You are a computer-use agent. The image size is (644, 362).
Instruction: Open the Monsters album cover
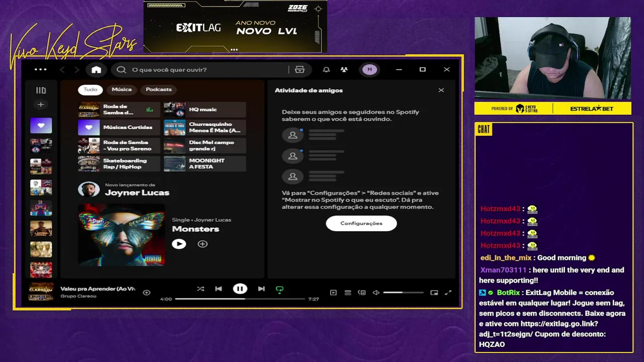click(121, 234)
